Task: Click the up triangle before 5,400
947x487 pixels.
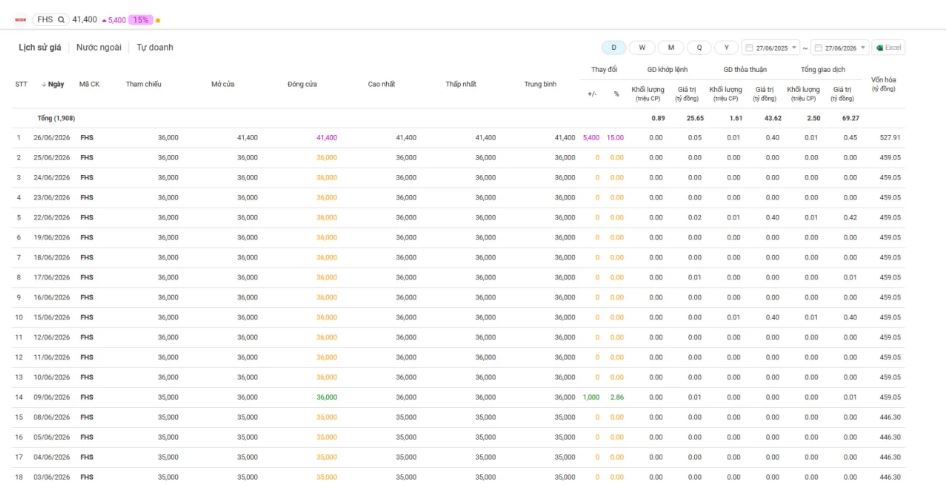Action: [x=104, y=21]
